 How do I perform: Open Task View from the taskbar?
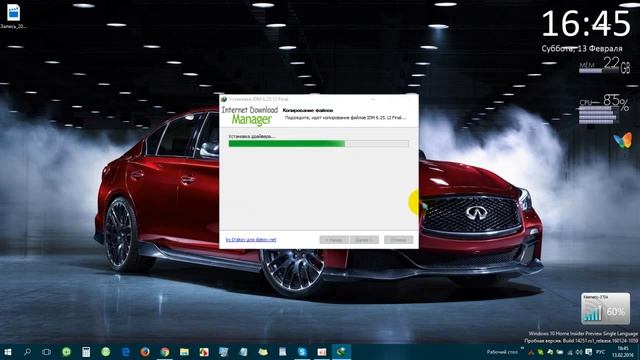tap(47, 352)
